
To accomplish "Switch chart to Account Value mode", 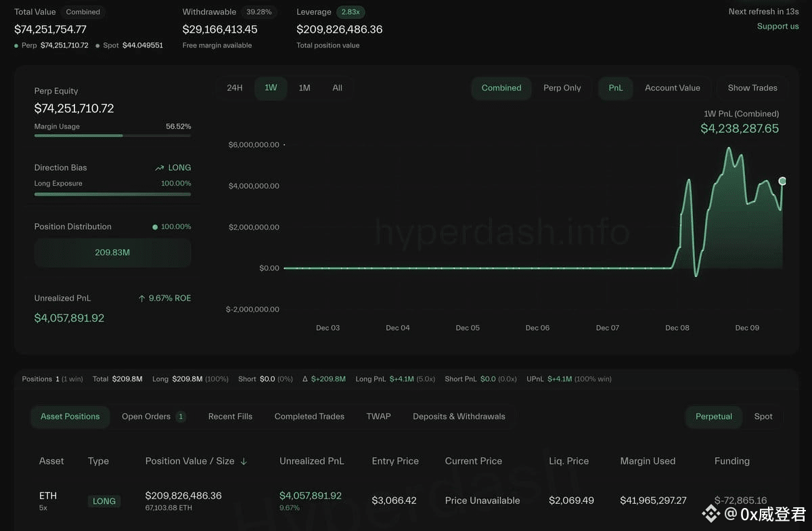I will (x=672, y=88).
